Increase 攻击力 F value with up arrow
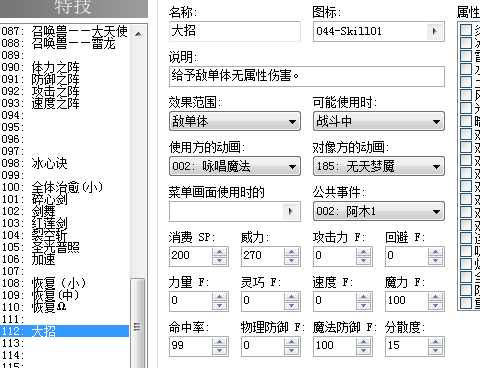Image resolution: width=480 pixels, height=368 pixels. (364, 251)
